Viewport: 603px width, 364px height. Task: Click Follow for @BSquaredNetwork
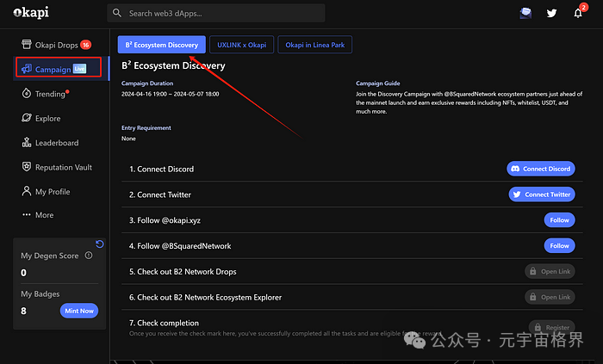560,246
